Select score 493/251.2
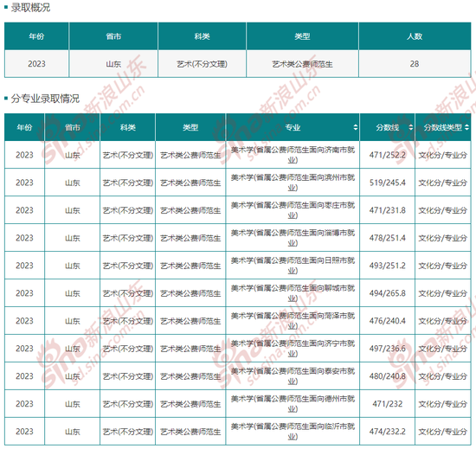This screenshot has width=476, height=449. tap(388, 266)
